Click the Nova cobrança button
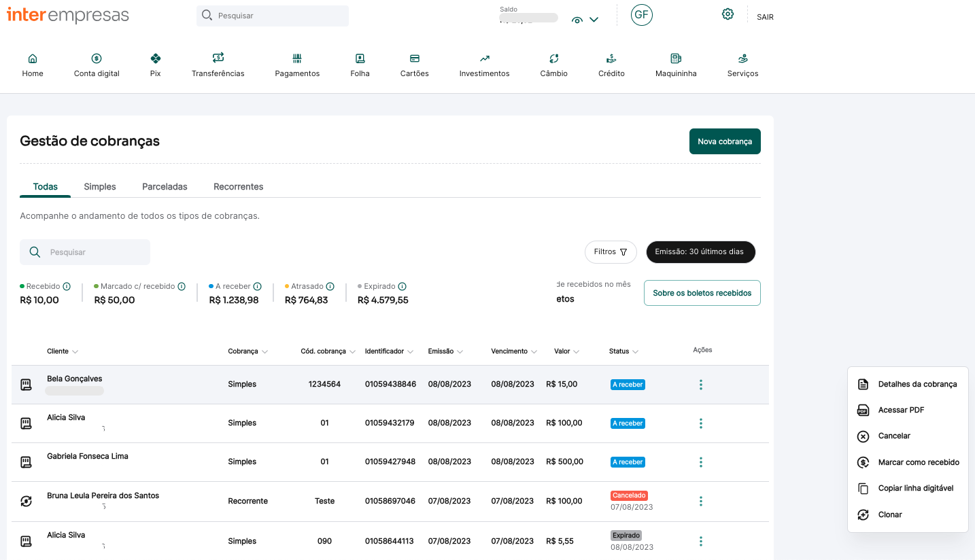The image size is (975, 560). [725, 141]
